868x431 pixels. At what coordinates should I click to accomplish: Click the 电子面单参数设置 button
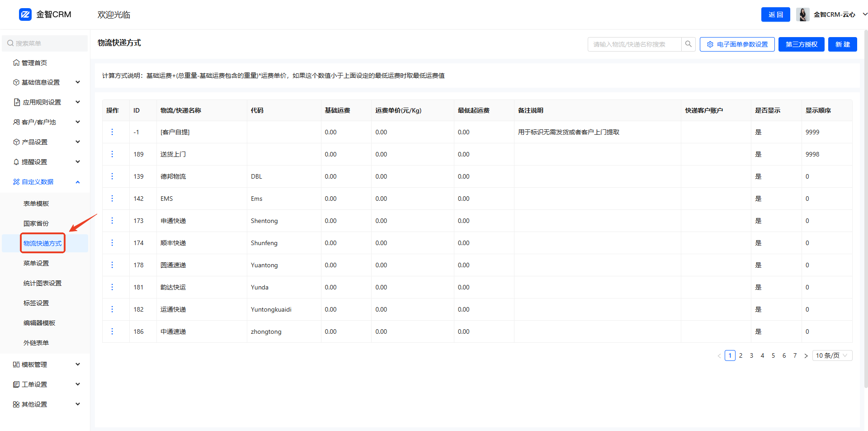(737, 44)
